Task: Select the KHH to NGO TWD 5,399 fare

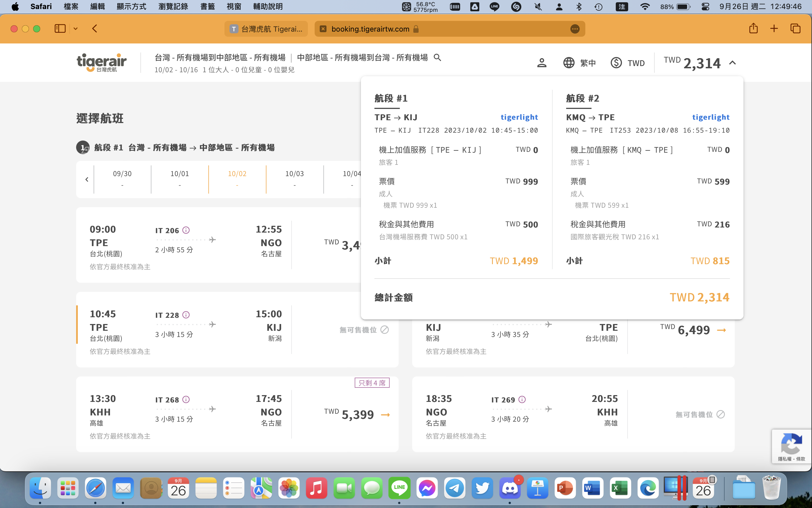Action: pos(357,415)
